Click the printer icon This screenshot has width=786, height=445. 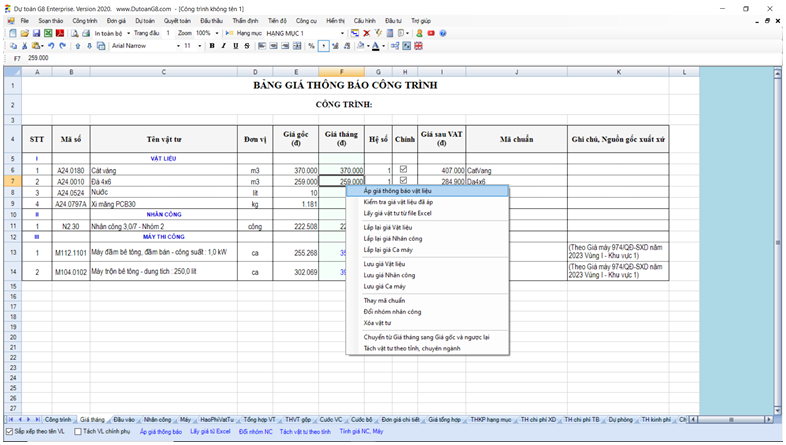coord(86,33)
